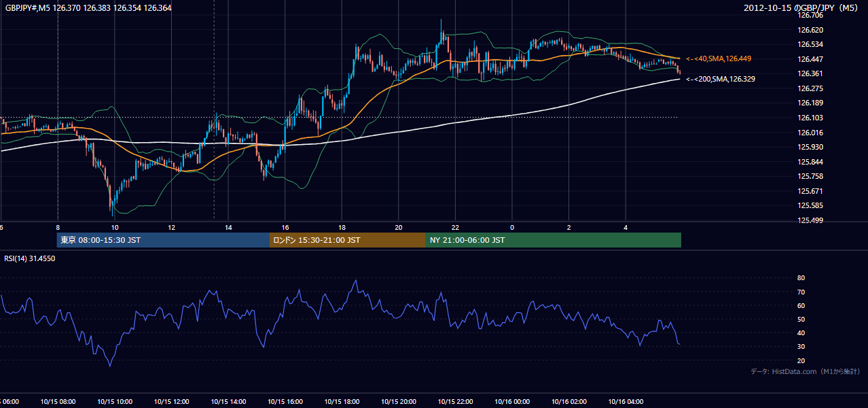Click price axis label 126.275
Viewport: 868px width, 408px height.
[x=811, y=88]
